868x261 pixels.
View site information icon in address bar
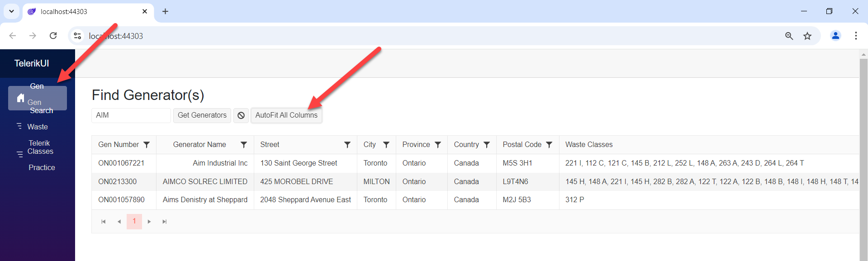[77, 36]
